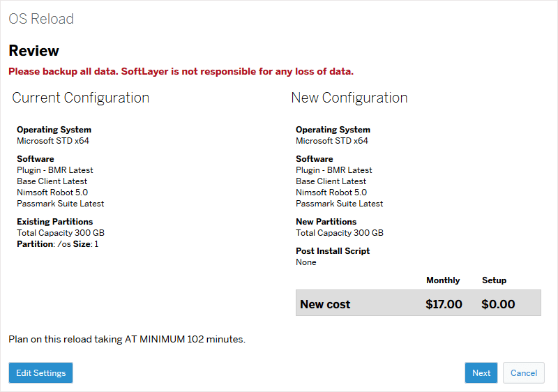Click the New Configuration heading

click(x=349, y=98)
